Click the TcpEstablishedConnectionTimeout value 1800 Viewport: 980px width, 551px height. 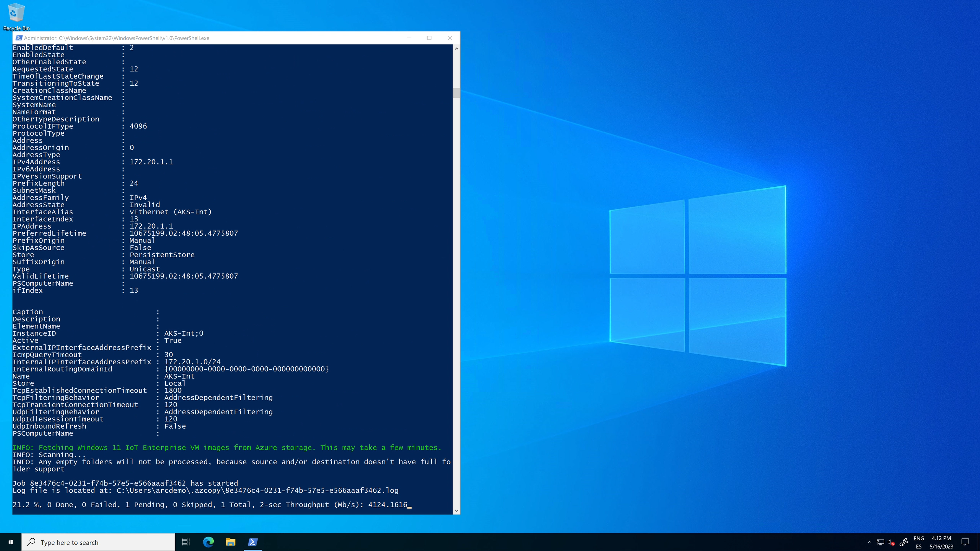click(x=173, y=391)
